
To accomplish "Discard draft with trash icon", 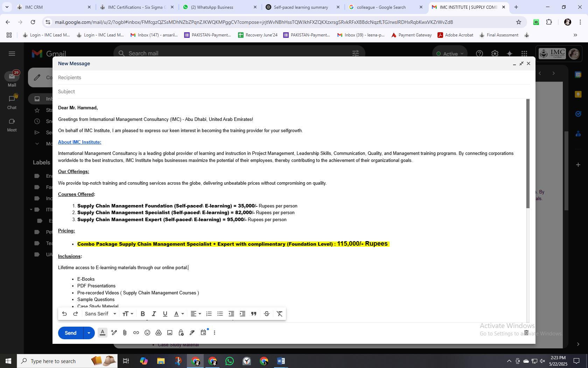I will pyautogui.click(x=526, y=333).
